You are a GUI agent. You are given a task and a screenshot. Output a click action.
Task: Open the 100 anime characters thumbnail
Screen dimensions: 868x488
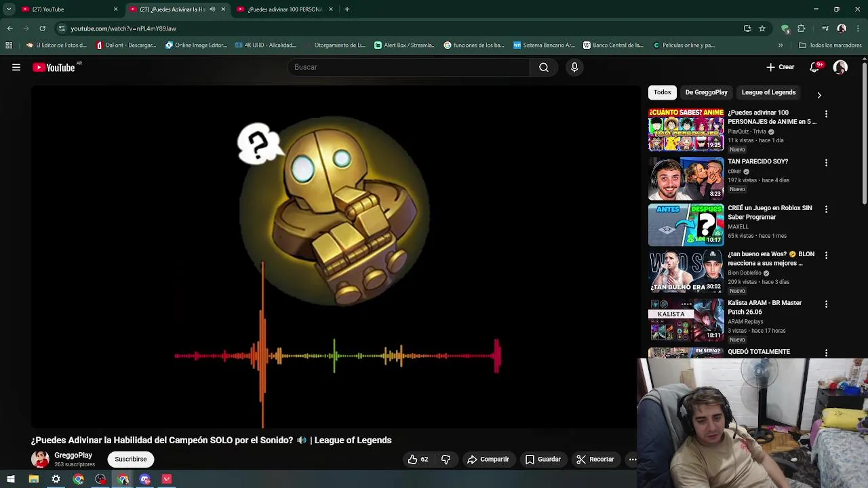[x=686, y=129]
